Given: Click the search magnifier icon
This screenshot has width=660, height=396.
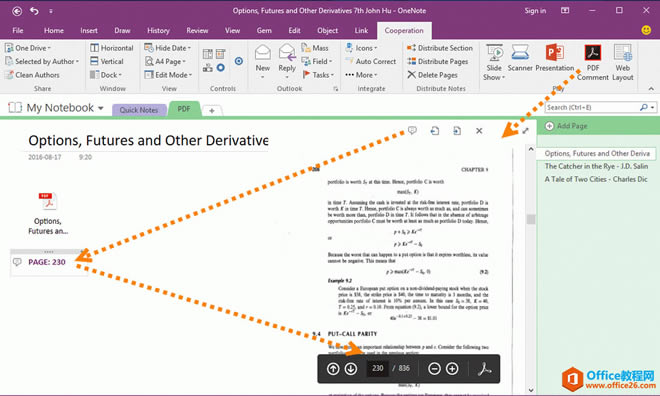Looking at the screenshot, I should [643, 107].
